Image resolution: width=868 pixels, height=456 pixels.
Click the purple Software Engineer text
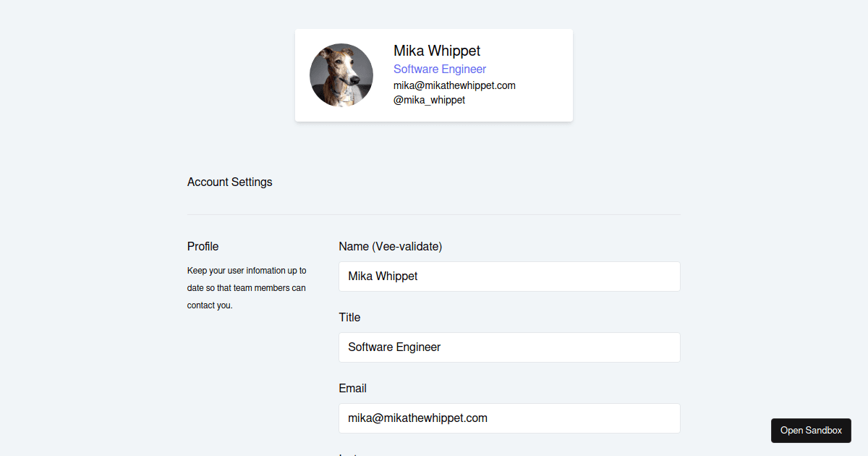click(x=440, y=69)
